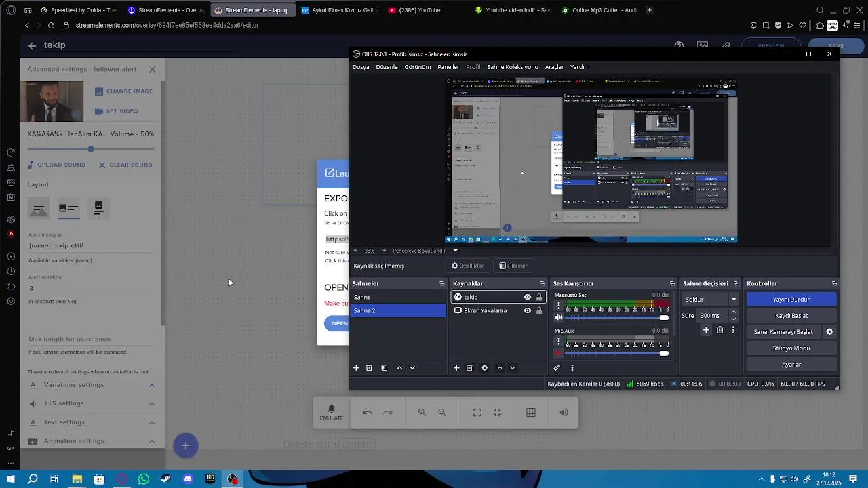Click CHANGE IMAGE in alert settings
The width and height of the screenshot is (868, 488).
coord(123,91)
